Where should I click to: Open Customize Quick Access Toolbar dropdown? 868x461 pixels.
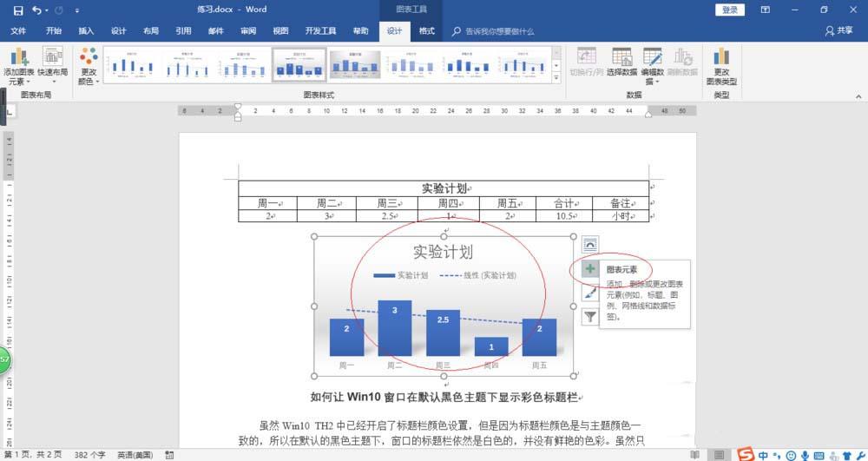click(77, 10)
